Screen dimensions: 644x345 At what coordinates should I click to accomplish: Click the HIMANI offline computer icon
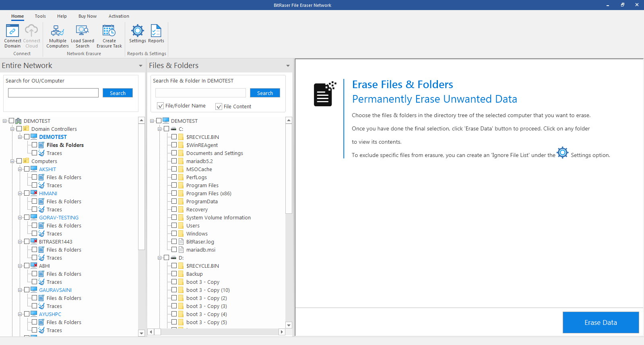click(34, 193)
